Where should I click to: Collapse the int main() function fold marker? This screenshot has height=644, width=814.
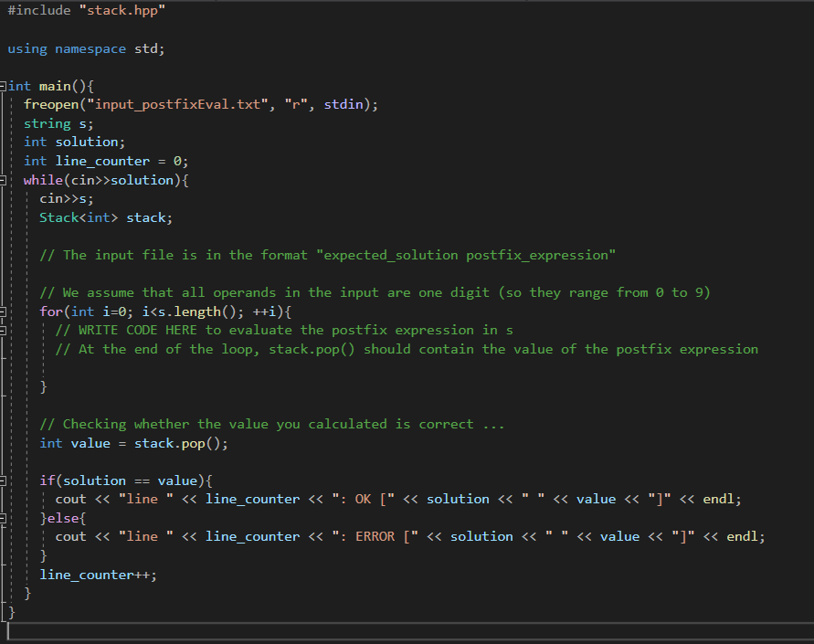(3, 86)
